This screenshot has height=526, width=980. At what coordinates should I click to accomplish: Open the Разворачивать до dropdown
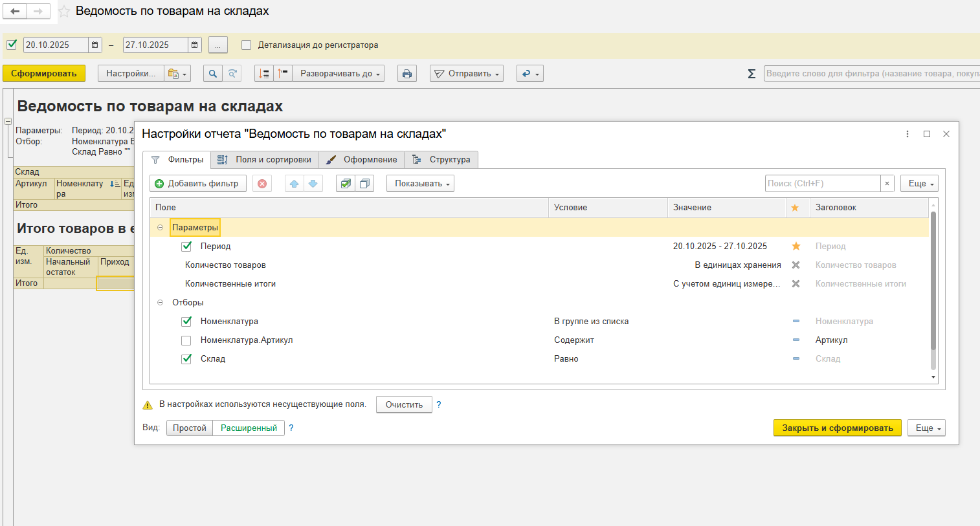click(341, 74)
